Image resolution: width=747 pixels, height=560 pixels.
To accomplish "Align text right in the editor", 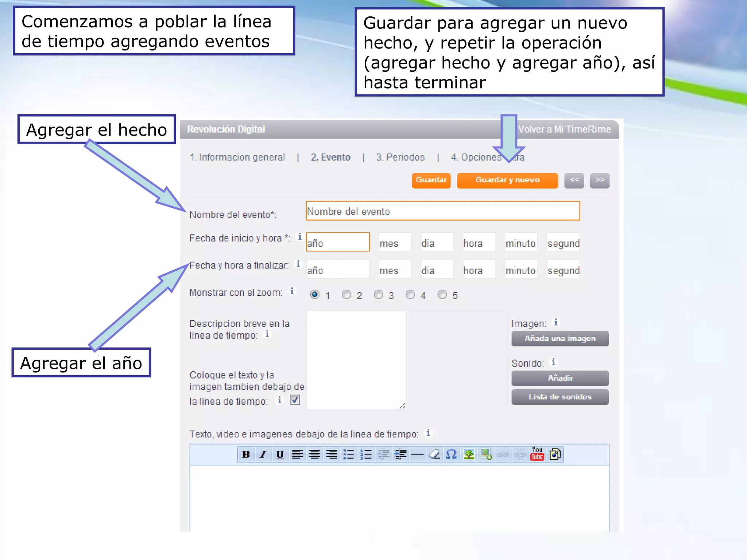I will [332, 454].
